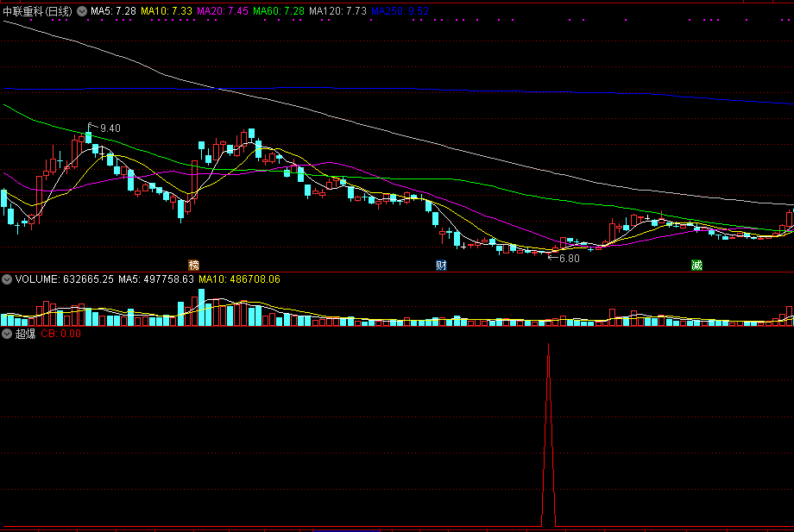Open the dropdown next to 中联重科(日线)

82,11
